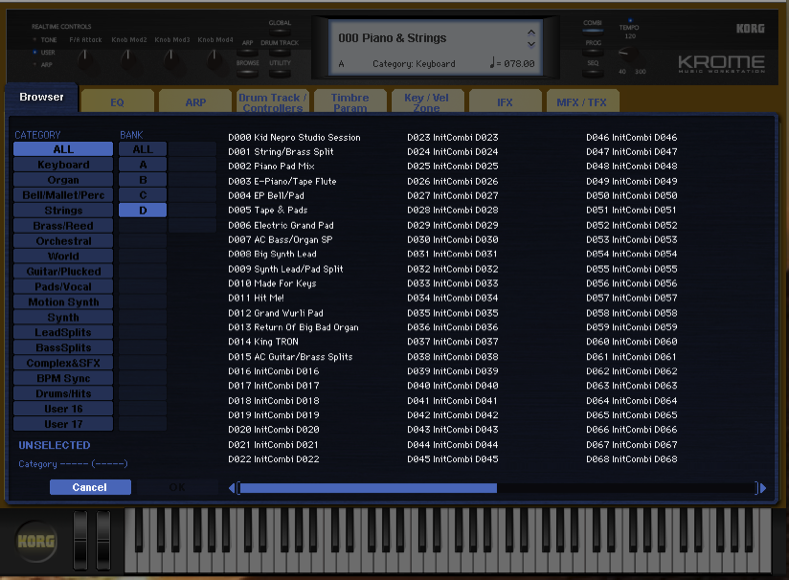Screen dimensions: 789x580
Task: Open the Key / Vel Zone tab
Action: point(427,102)
